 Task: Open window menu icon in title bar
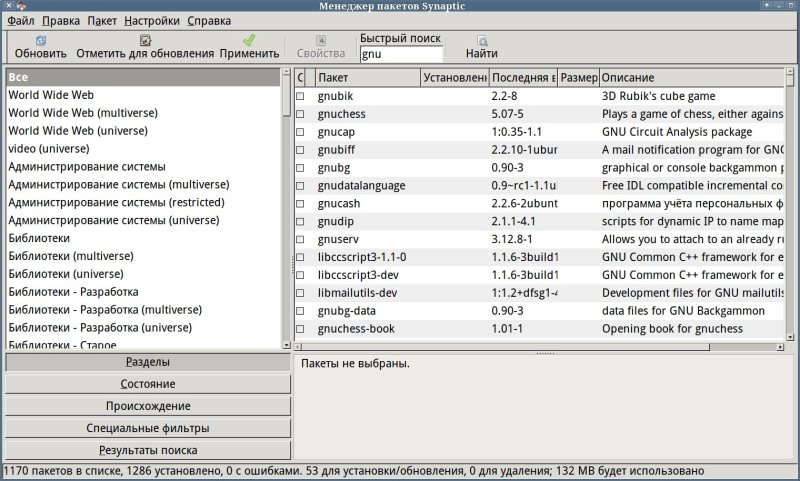[21, 6]
